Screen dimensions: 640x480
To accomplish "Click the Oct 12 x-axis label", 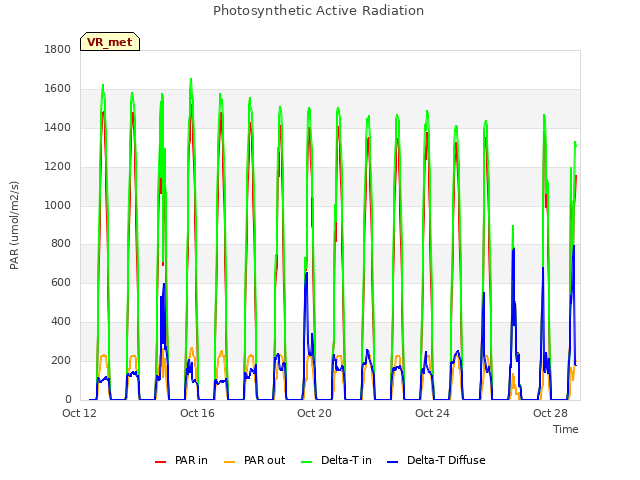I will (80, 413).
